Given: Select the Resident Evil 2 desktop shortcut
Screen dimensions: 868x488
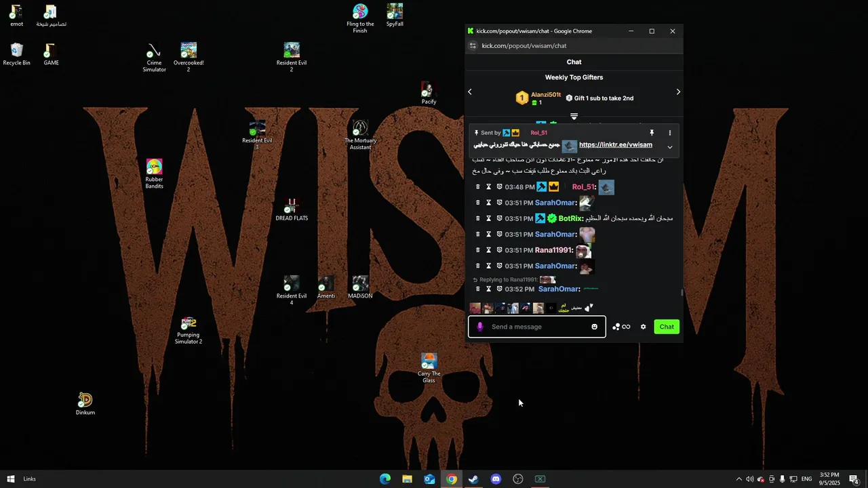Looking at the screenshot, I should [292, 58].
